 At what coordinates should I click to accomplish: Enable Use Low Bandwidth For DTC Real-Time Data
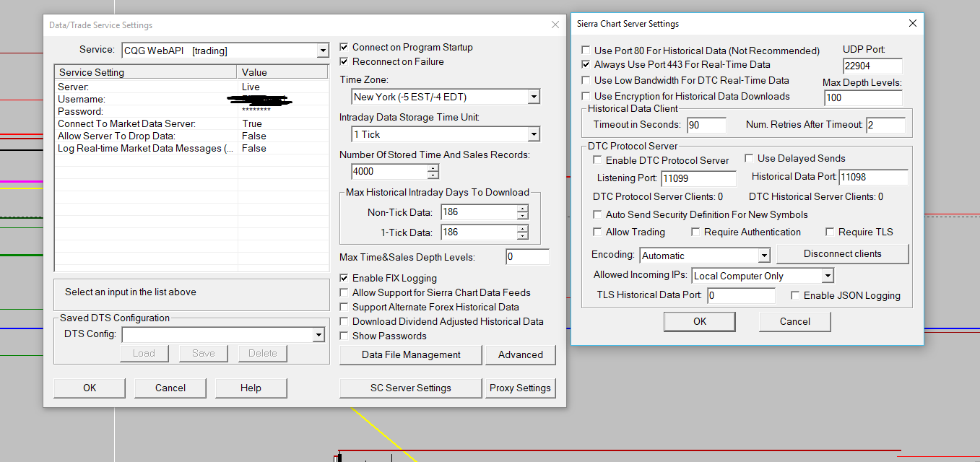(586, 80)
